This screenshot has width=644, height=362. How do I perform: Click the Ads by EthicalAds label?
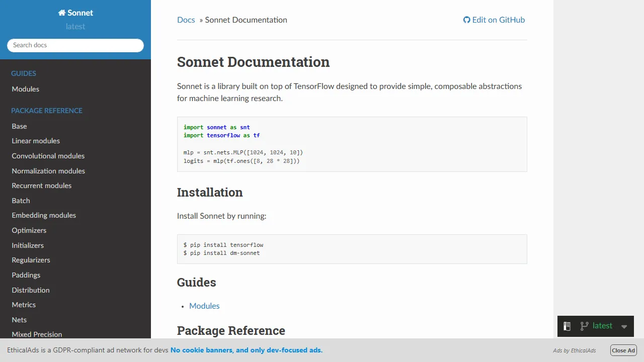coord(574,350)
